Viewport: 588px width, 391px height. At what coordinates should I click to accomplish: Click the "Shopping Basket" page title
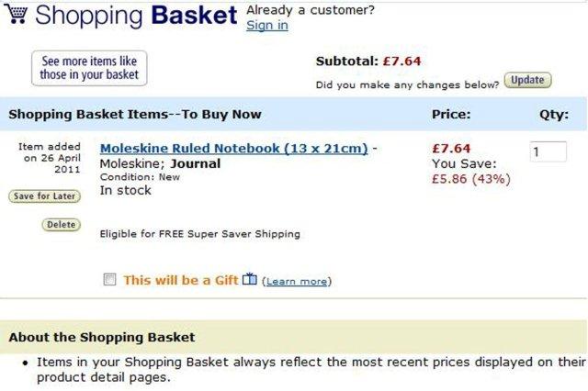point(137,17)
